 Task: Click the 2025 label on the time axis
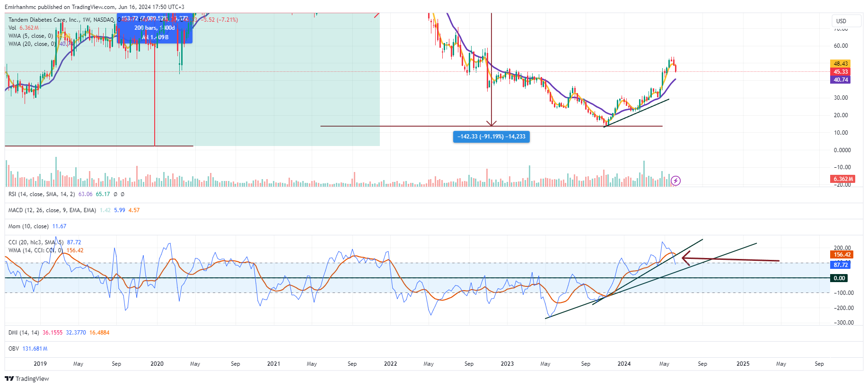(x=743, y=364)
